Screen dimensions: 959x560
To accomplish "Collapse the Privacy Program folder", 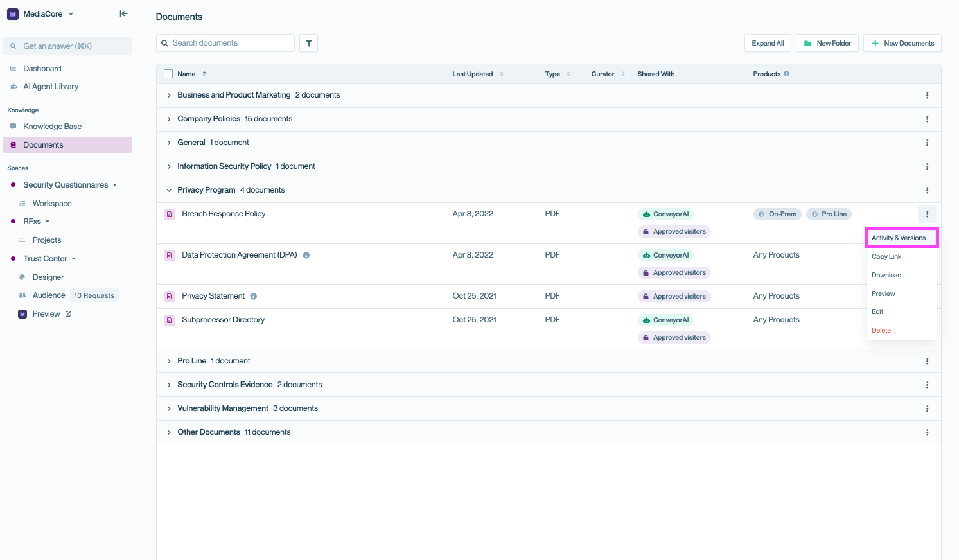I will coord(169,190).
